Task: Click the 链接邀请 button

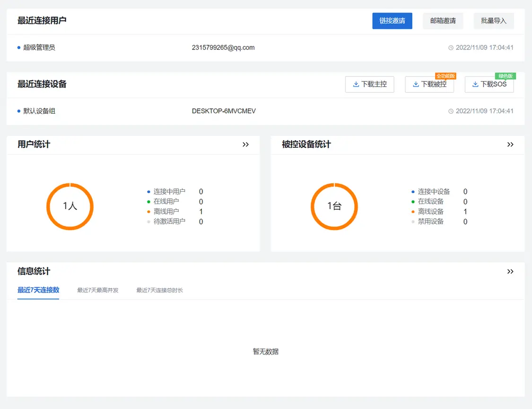Action: pos(392,21)
